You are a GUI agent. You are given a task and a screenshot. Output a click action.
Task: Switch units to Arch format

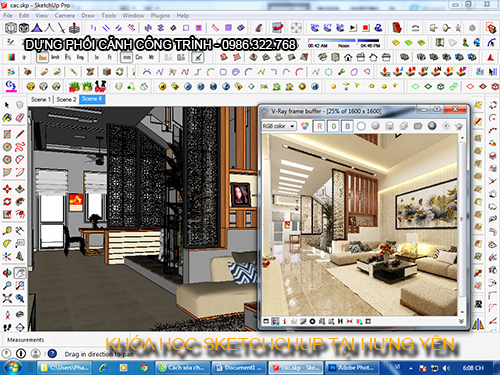click(x=55, y=57)
